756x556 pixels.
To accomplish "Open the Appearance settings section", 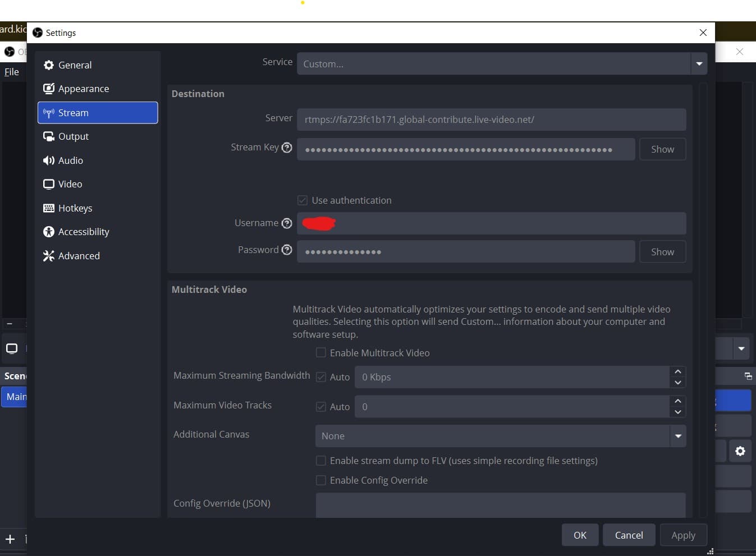I will [x=98, y=89].
